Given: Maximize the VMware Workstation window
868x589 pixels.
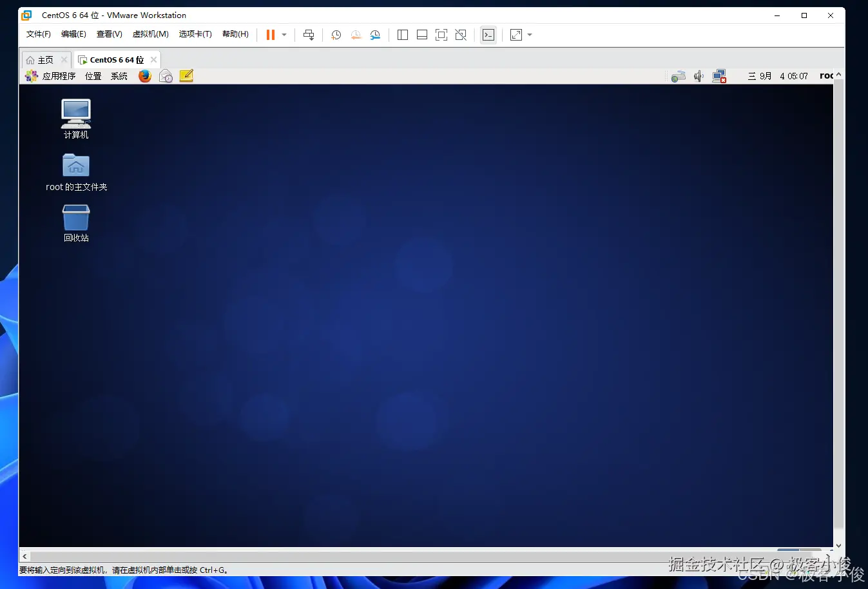Looking at the screenshot, I should [x=804, y=15].
